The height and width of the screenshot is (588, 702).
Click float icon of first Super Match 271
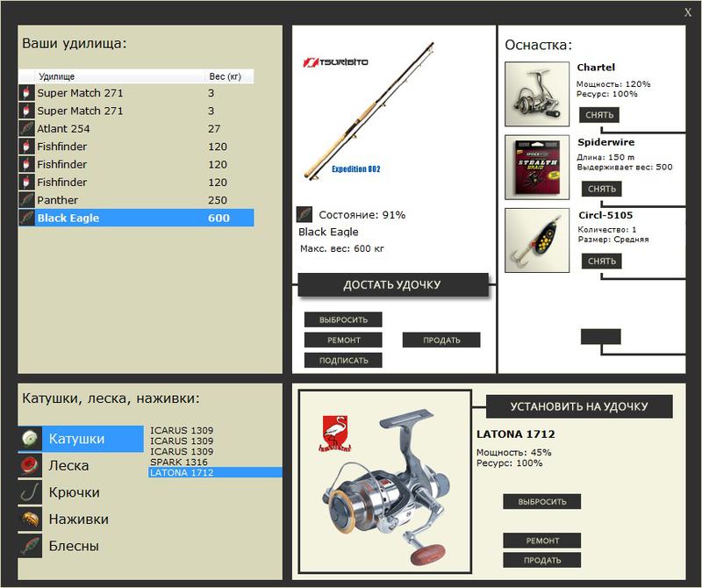pos(26,93)
